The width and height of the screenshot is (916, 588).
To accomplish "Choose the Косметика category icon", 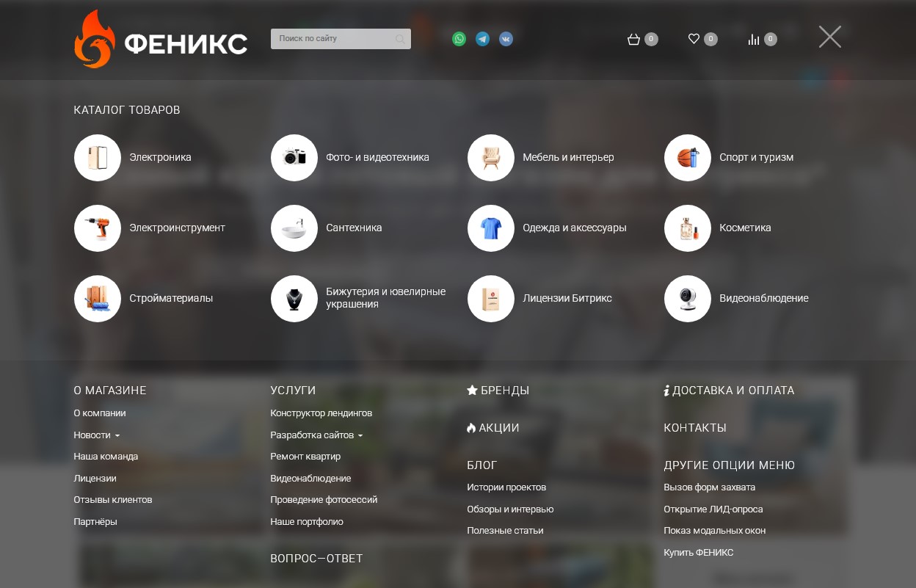I will 688,228.
